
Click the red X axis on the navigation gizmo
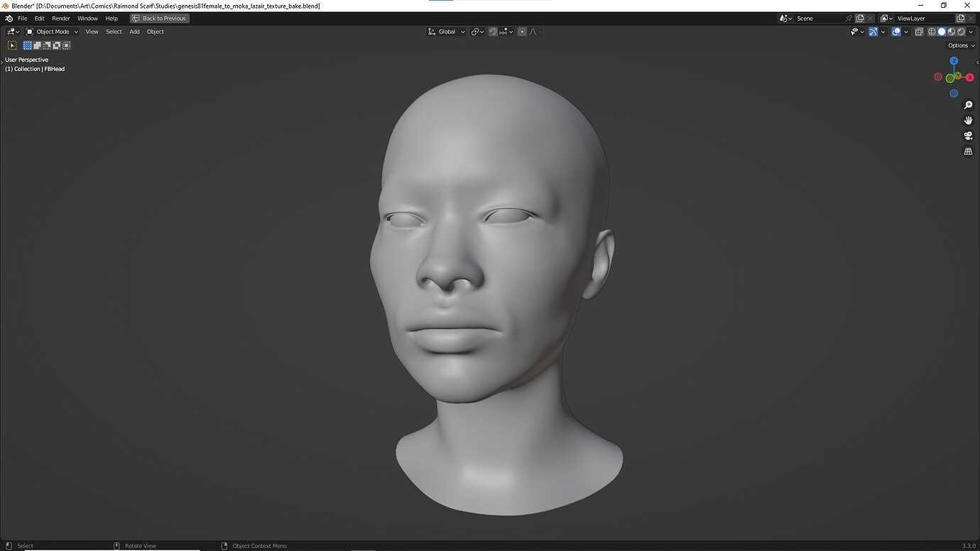(x=969, y=77)
